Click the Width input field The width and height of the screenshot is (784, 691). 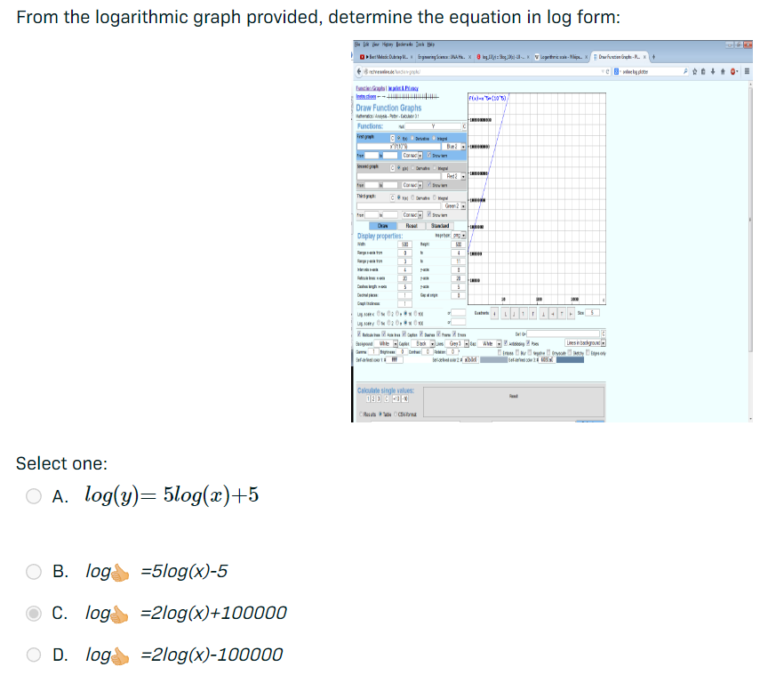(x=404, y=244)
